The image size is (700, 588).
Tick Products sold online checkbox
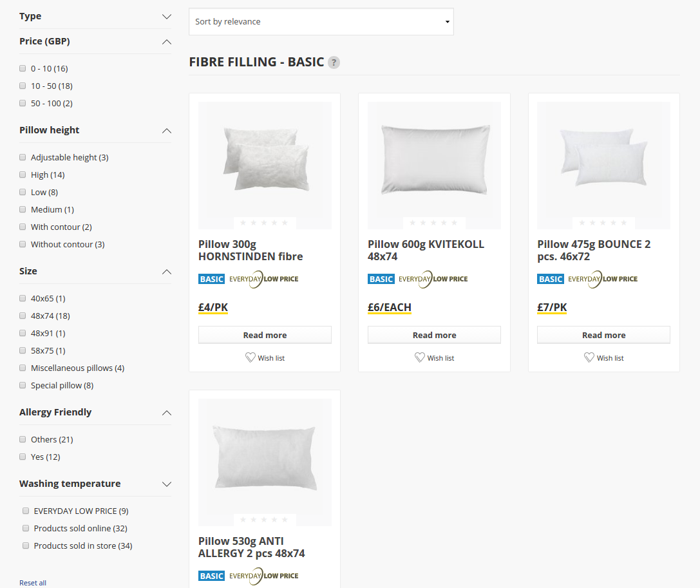tap(26, 528)
